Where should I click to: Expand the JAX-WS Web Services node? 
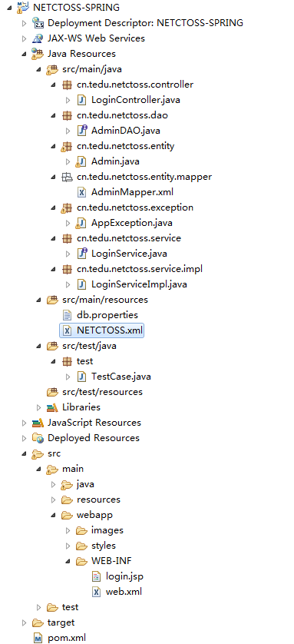(25, 38)
